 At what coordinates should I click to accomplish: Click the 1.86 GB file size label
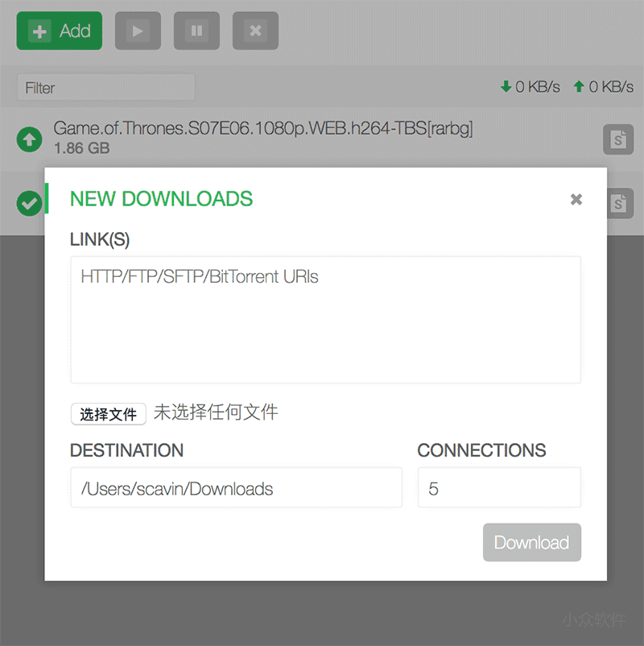pyautogui.click(x=82, y=149)
